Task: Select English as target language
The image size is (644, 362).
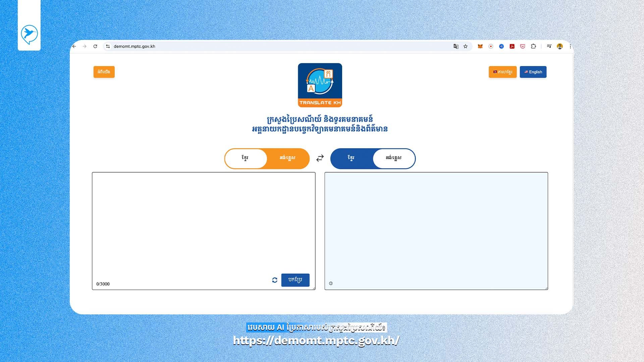Action: 393,158
